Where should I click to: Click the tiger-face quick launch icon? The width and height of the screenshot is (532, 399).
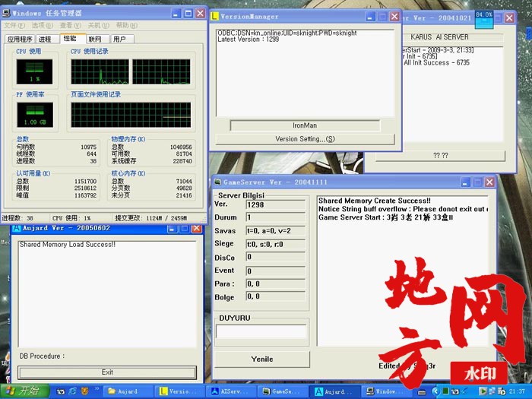pos(84,391)
